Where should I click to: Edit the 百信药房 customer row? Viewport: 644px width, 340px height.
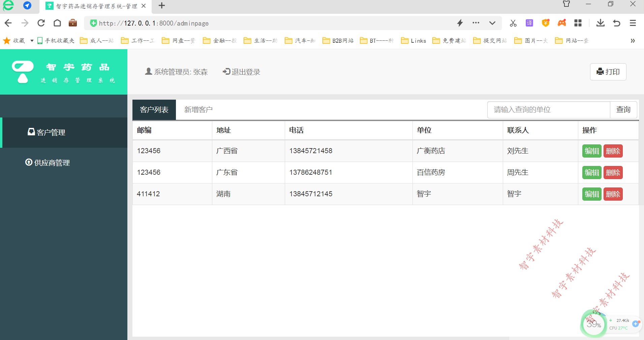[x=592, y=172]
